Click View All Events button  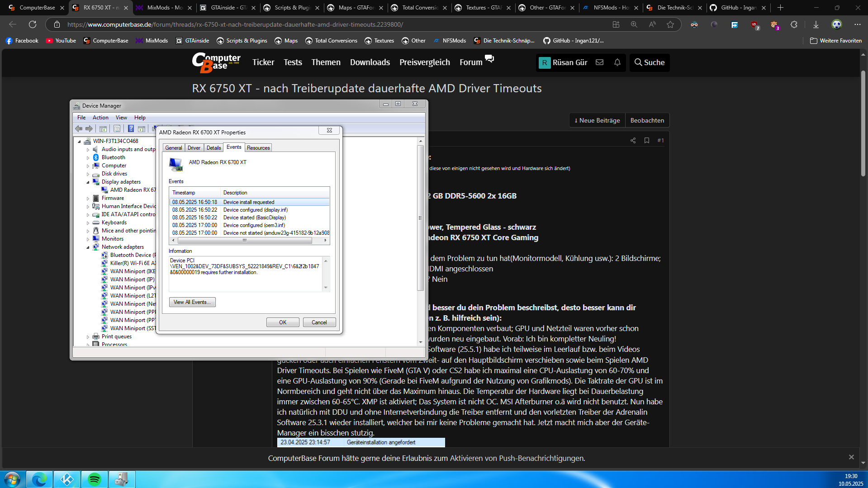(x=192, y=302)
